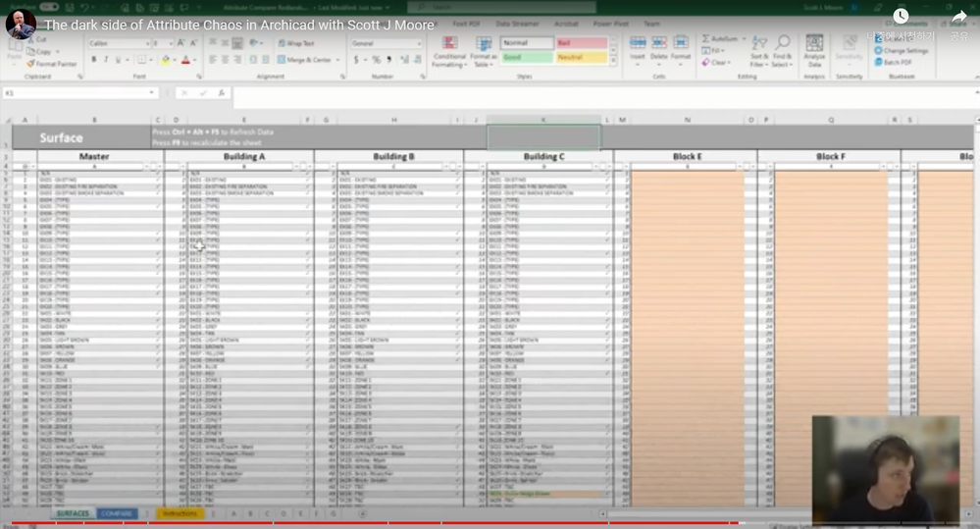Click the Name Box
This screenshot has height=529, width=980.
(79, 93)
